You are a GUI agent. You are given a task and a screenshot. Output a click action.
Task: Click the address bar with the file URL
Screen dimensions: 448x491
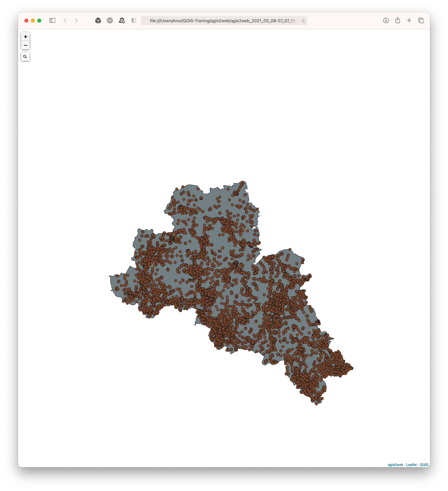224,21
